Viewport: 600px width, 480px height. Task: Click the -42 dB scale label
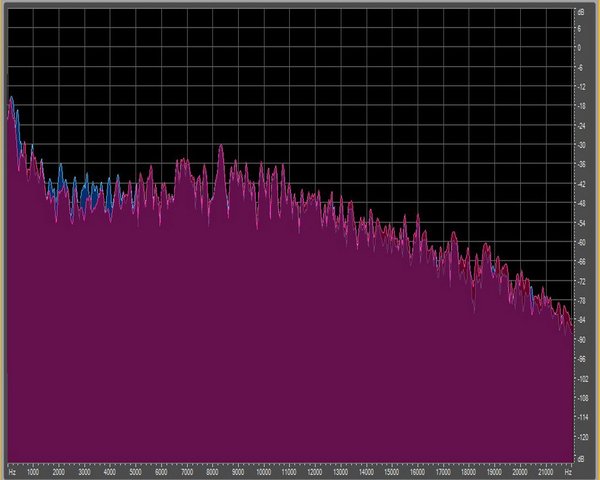pyautogui.click(x=581, y=184)
